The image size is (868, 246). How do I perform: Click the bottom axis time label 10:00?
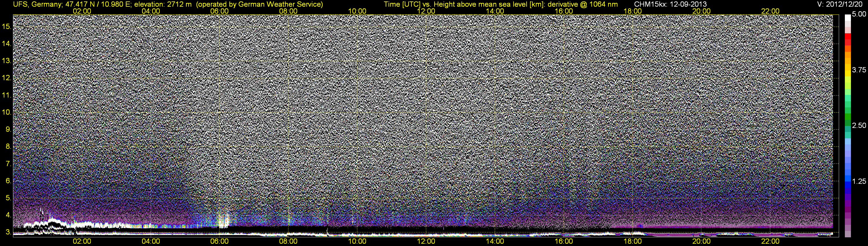point(357,241)
